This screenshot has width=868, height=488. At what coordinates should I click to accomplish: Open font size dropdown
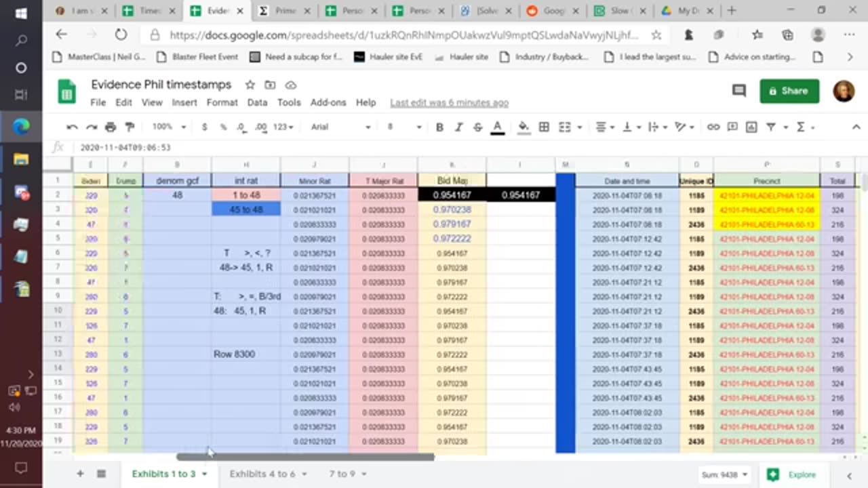(404, 127)
